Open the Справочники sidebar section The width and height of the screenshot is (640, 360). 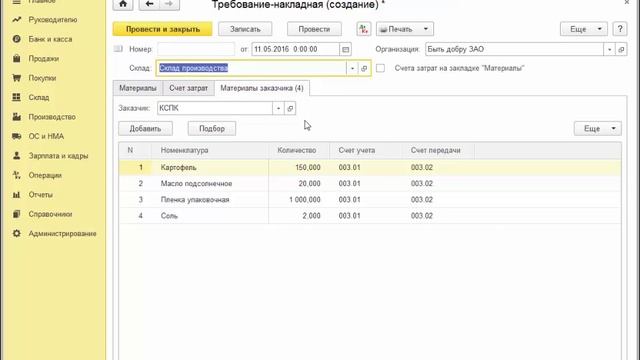point(50,214)
